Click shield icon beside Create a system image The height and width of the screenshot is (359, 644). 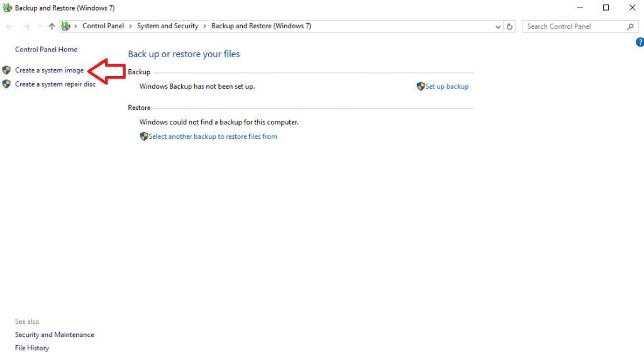6,70
